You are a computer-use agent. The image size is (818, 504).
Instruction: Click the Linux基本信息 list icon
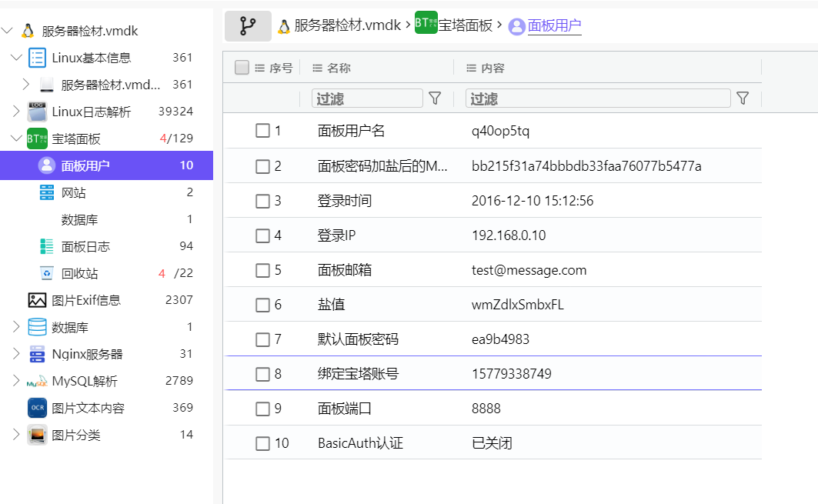pos(37,58)
